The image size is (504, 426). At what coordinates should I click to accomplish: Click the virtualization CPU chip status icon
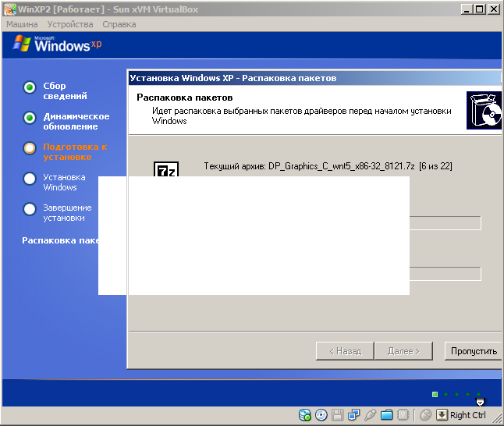403,415
